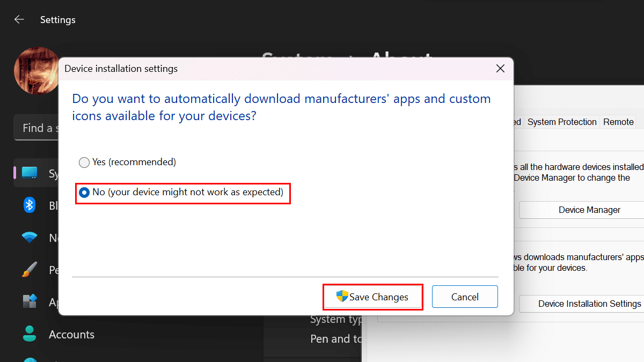Click the Apps icon in the sidebar
Image resolution: width=644 pixels, height=362 pixels.
click(x=29, y=301)
